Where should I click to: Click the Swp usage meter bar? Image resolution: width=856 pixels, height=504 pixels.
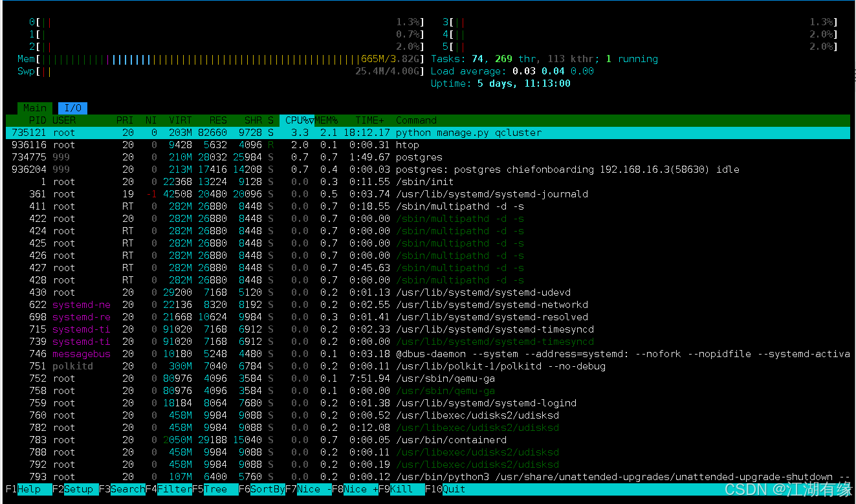(221, 71)
